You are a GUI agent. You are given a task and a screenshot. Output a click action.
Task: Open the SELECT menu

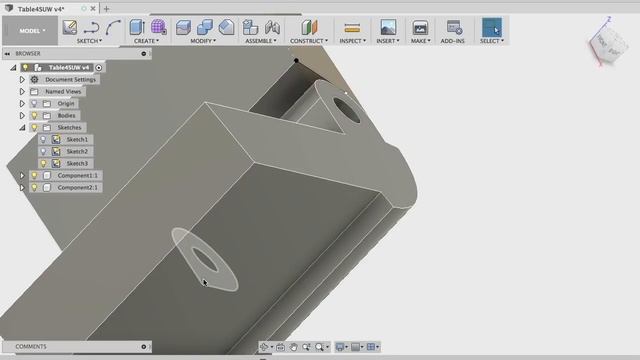pyautogui.click(x=491, y=41)
